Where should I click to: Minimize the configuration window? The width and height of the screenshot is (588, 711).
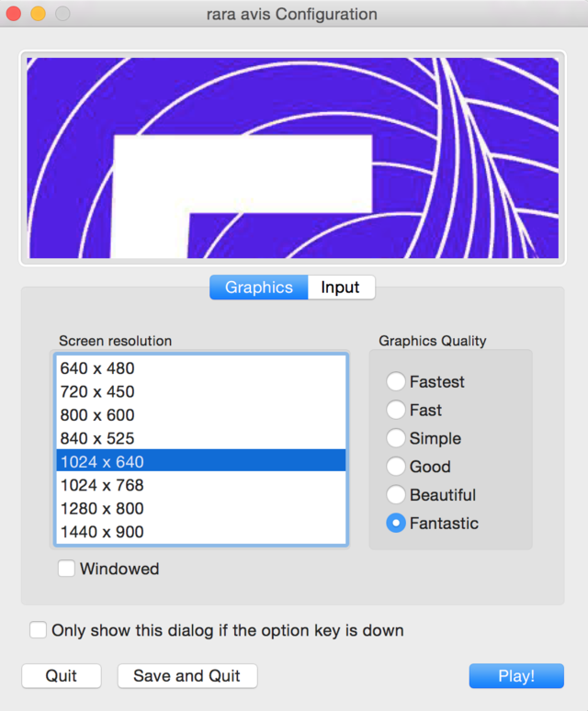click(x=39, y=15)
